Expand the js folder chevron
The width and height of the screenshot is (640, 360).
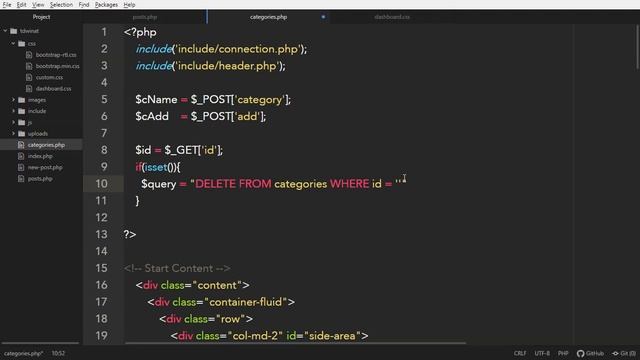pyautogui.click(x=13, y=122)
